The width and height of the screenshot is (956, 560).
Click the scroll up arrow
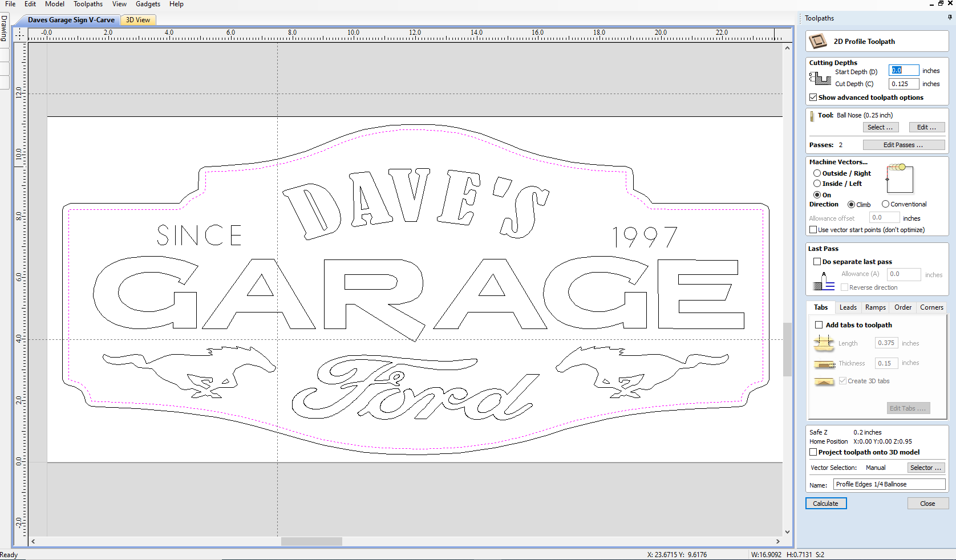coord(787,48)
